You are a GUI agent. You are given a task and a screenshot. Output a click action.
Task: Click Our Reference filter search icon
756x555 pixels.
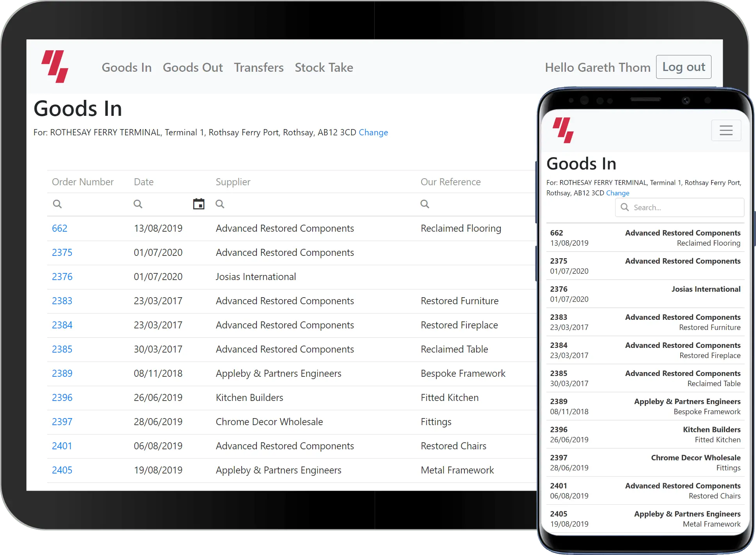(425, 204)
